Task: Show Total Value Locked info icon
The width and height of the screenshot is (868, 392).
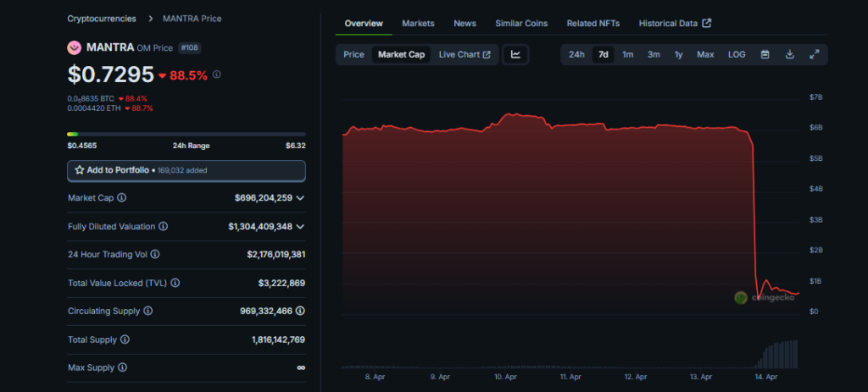Action: coord(175,283)
